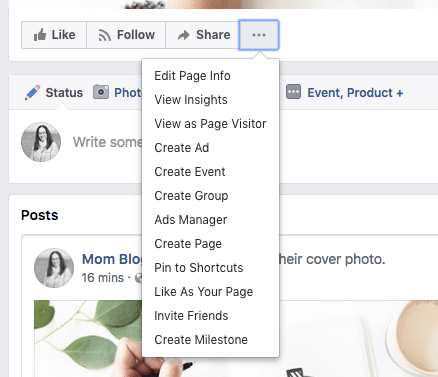The height and width of the screenshot is (377, 438).
Task: Click the Share arrow button
Action: tap(202, 35)
